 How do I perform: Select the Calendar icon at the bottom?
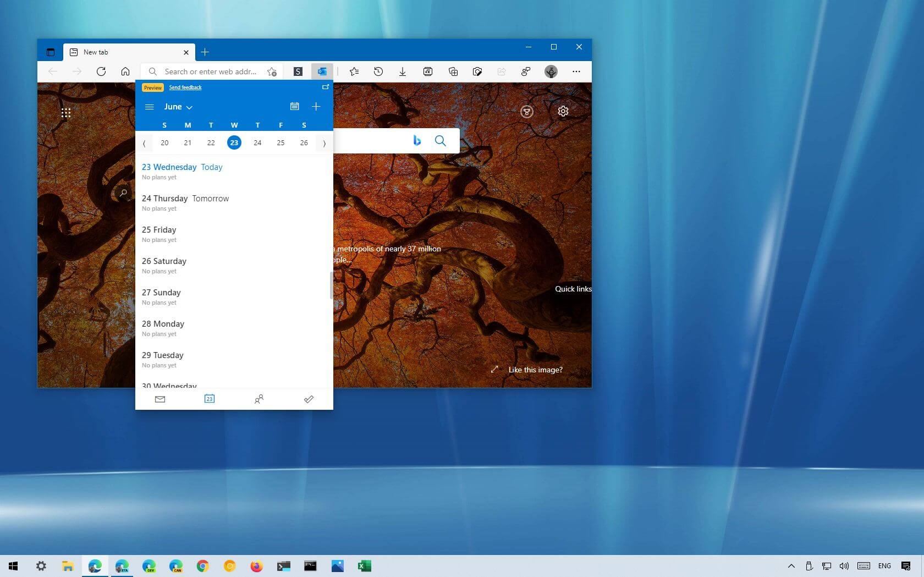[x=209, y=399]
